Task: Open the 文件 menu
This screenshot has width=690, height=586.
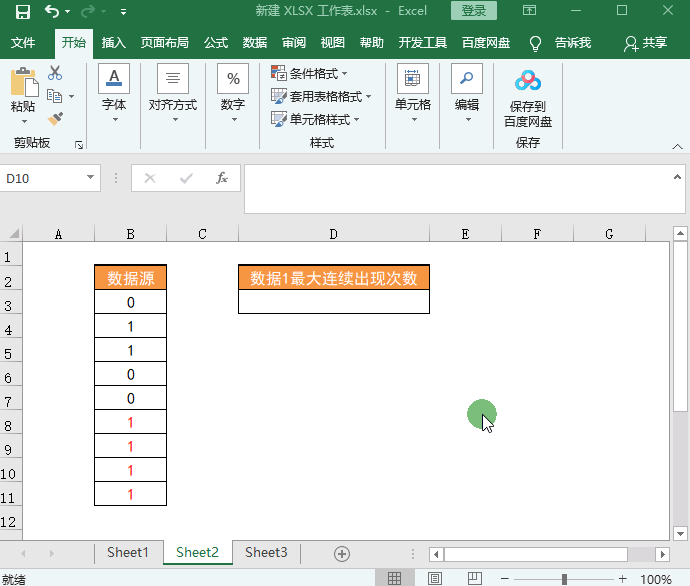Action: pos(23,43)
